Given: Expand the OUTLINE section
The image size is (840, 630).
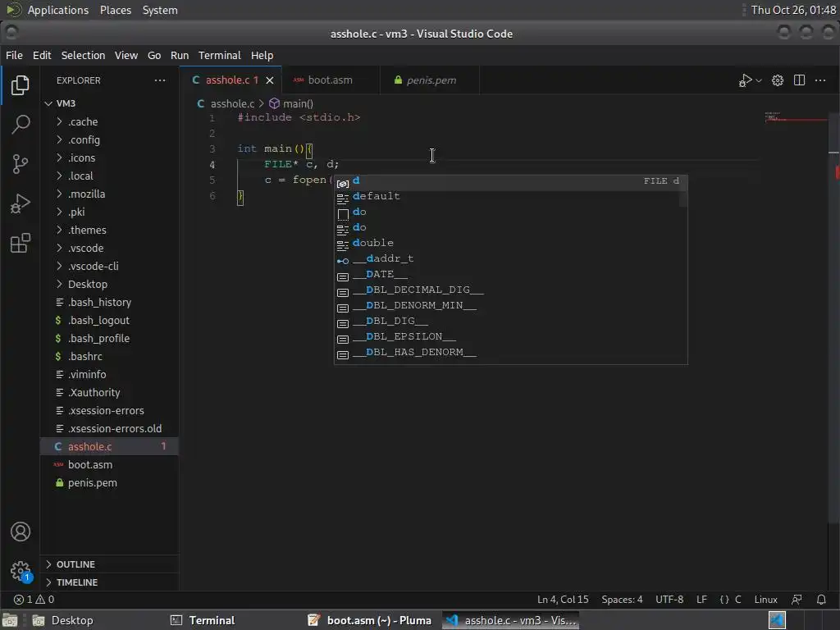Looking at the screenshot, I should (x=109, y=564).
